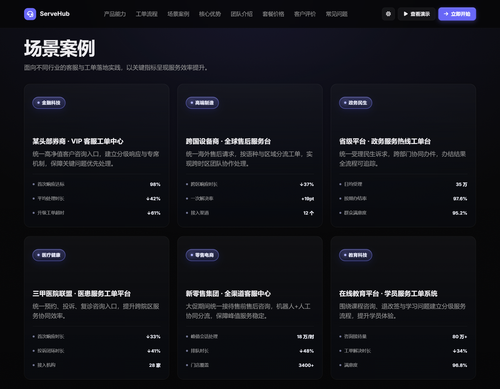
Task: Click the purple 立即开始 button
Action: [x=457, y=14]
